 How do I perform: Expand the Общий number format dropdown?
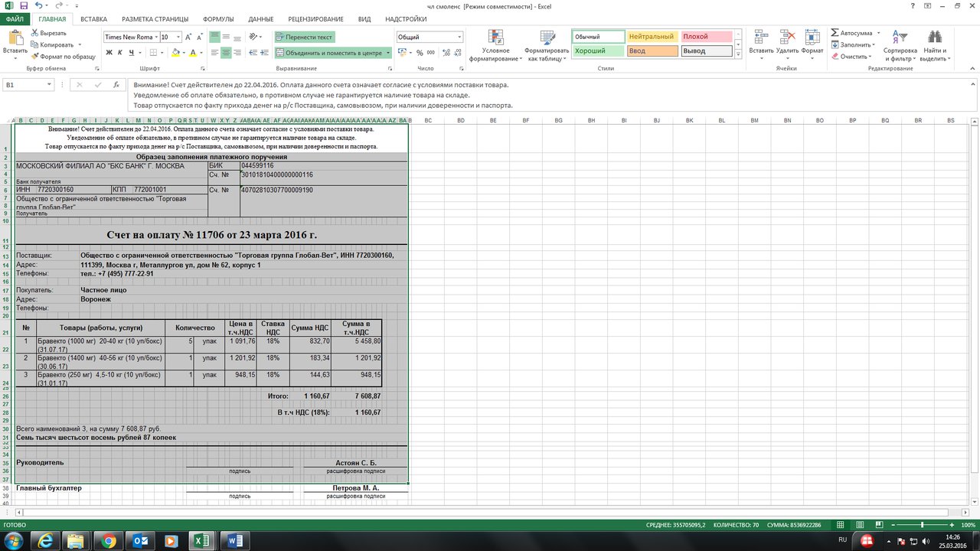pyautogui.click(x=459, y=37)
